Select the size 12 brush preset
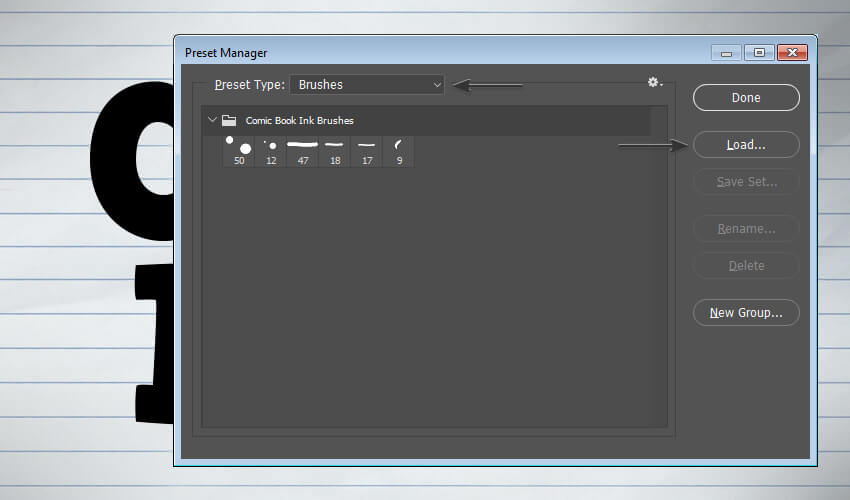This screenshot has height=500, width=850. pos(271,151)
